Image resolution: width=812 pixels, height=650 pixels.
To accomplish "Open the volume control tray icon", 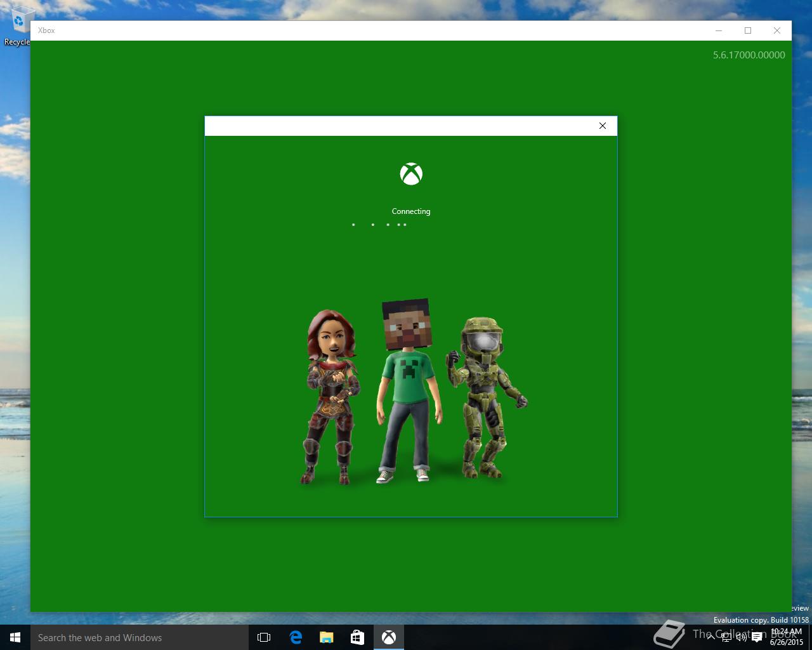I will 741,637.
